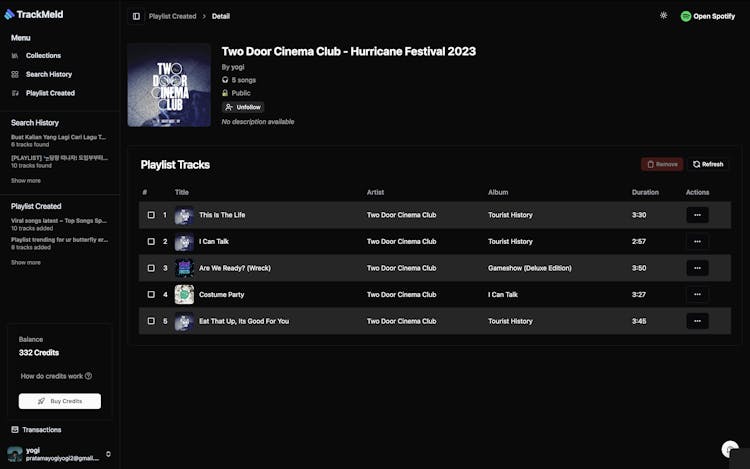Image resolution: width=750 pixels, height=469 pixels.
Task: Refresh the playlist tracks
Action: point(708,164)
